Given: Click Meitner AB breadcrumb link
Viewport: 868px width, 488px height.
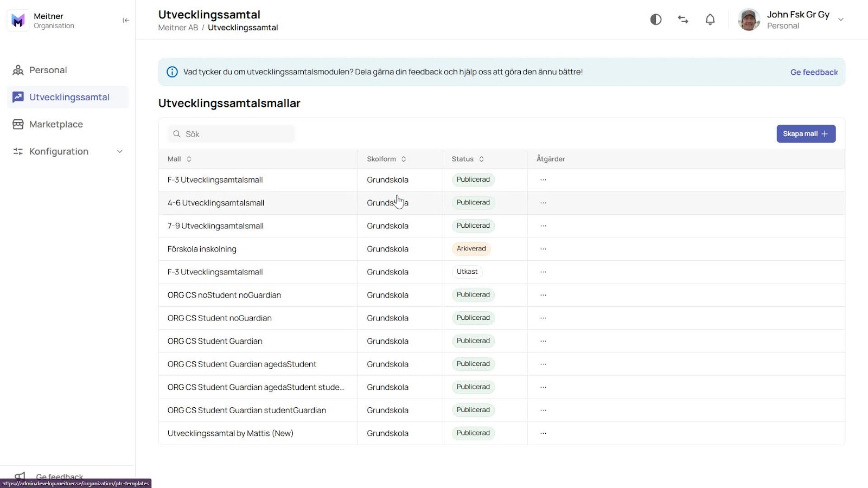Looking at the screenshot, I should pyautogui.click(x=178, y=28).
